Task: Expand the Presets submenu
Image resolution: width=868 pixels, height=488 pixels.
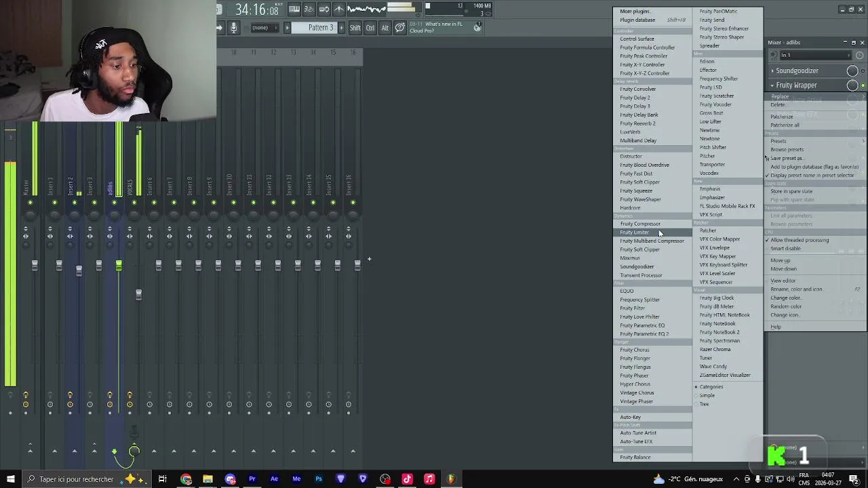Action: [x=816, y=141]
